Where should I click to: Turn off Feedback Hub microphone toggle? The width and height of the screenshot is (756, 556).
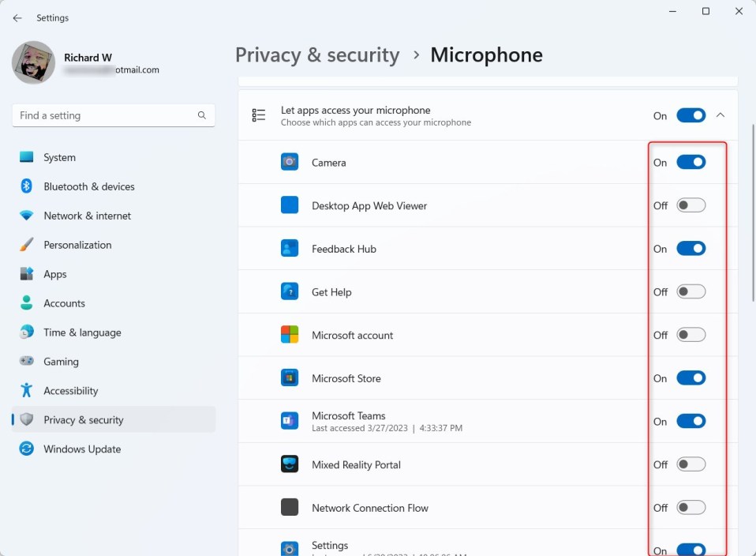[x=691, y=249]
